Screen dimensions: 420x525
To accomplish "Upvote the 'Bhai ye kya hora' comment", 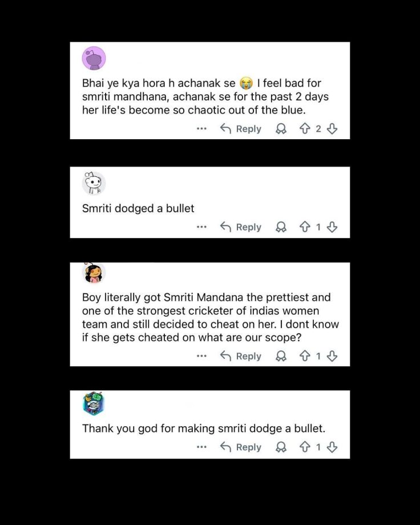I will point(305,129).
